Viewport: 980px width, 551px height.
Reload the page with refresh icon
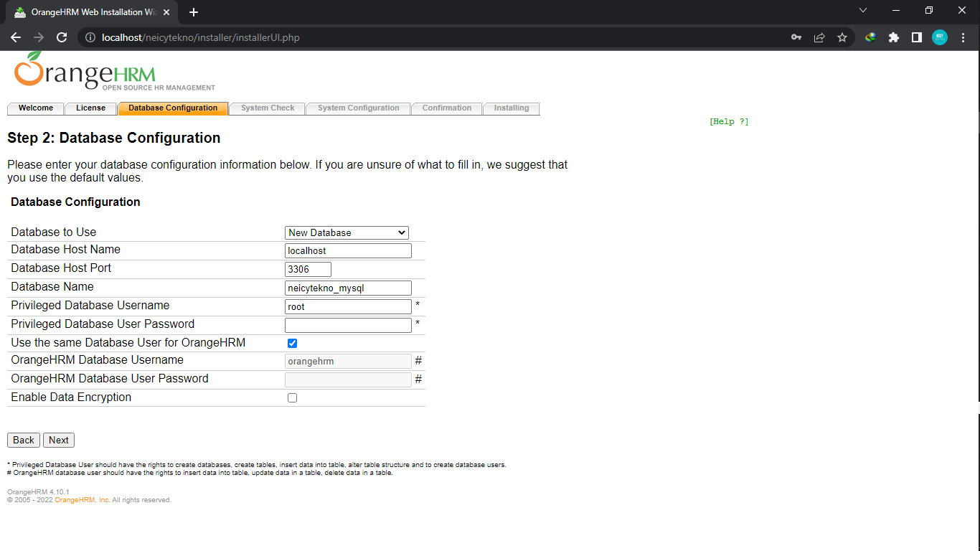(62, 37)
